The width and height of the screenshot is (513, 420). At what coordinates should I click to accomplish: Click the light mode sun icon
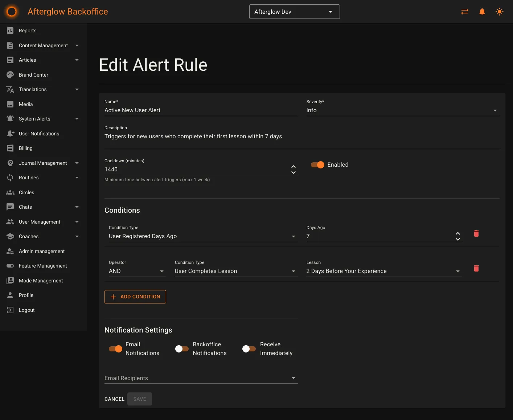[500, 11]
